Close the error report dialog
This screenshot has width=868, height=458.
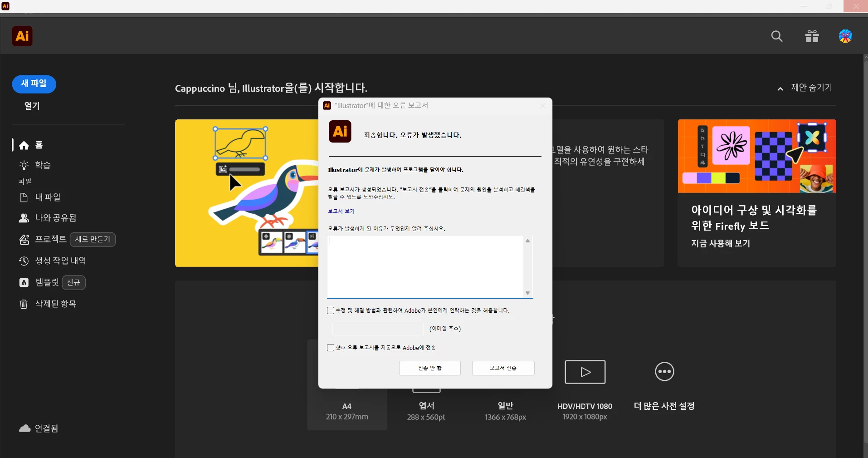tap(542, 106)
